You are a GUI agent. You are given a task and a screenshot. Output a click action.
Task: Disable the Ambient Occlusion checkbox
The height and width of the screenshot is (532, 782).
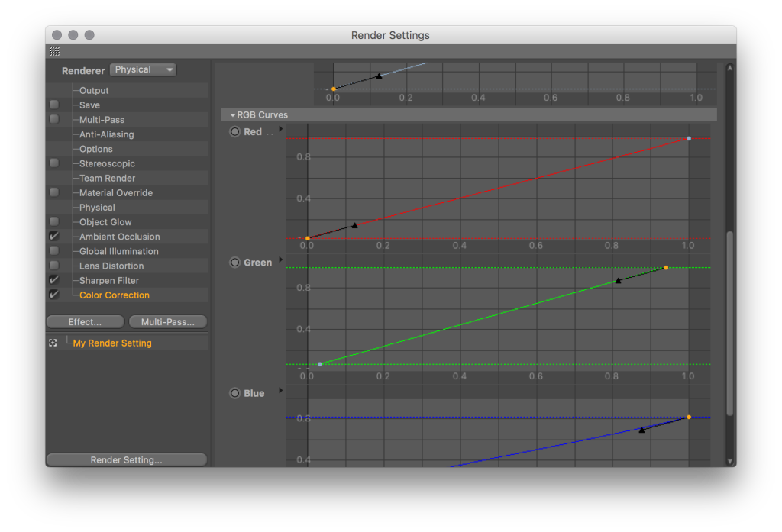[54, 236]
